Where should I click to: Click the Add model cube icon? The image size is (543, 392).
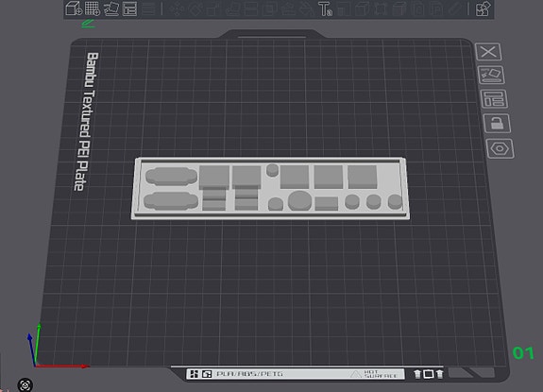pos(74,9)
